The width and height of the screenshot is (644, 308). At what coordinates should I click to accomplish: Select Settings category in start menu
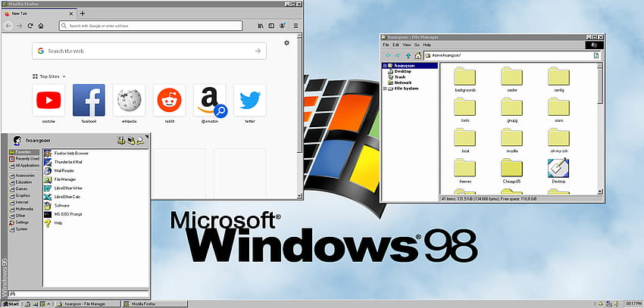point(19,222)
